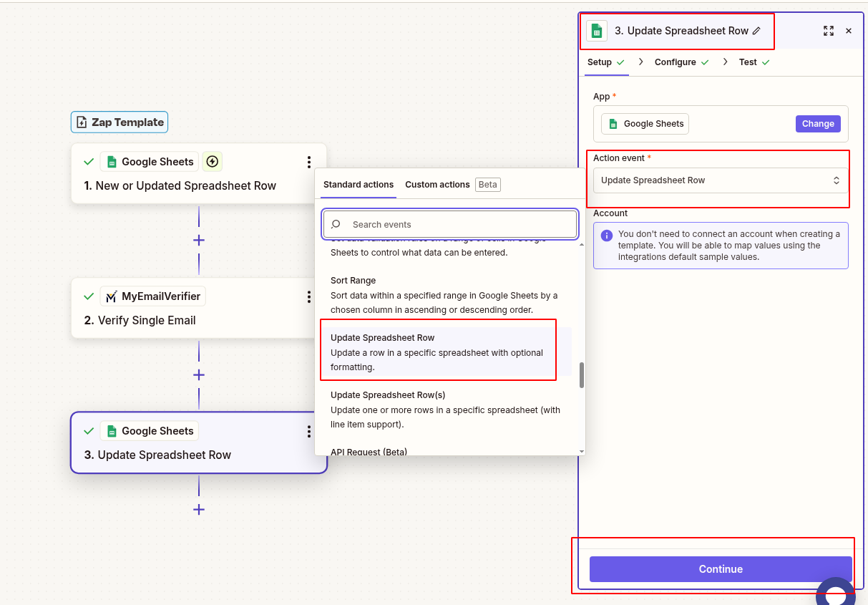This screenshot has width=868, height=605.
Task: Open the Test tab
Action: (x=747, y=62)
